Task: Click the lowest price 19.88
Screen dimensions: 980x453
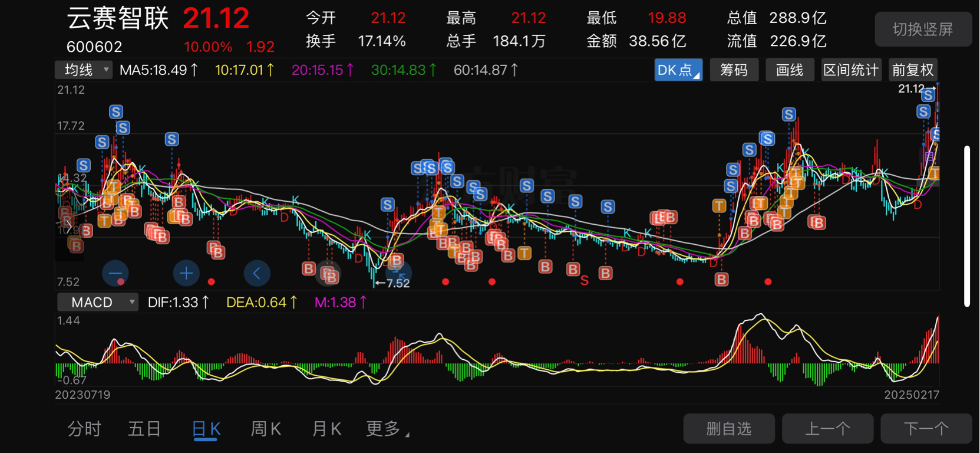Action: [x=667, y=18]
